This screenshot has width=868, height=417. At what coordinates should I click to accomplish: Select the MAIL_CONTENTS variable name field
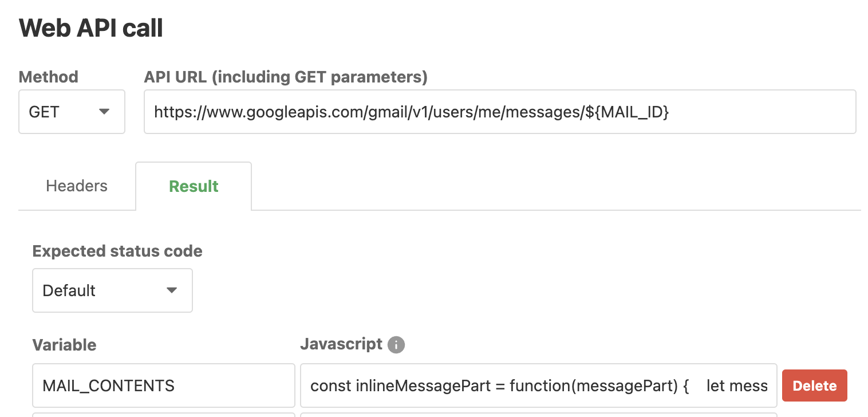163,385
